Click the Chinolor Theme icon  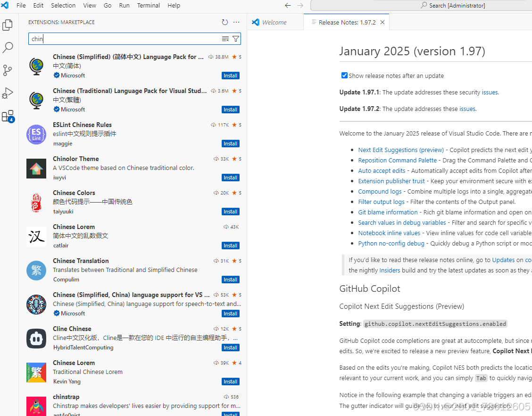click(36, 169)
